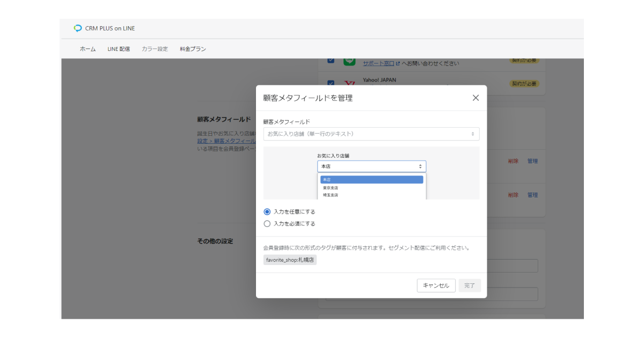The width and height of the screenshot is (644, 338).
Task: Click the Yahoo! JAPAN Y! icon
Action: [x=349, y=82]
